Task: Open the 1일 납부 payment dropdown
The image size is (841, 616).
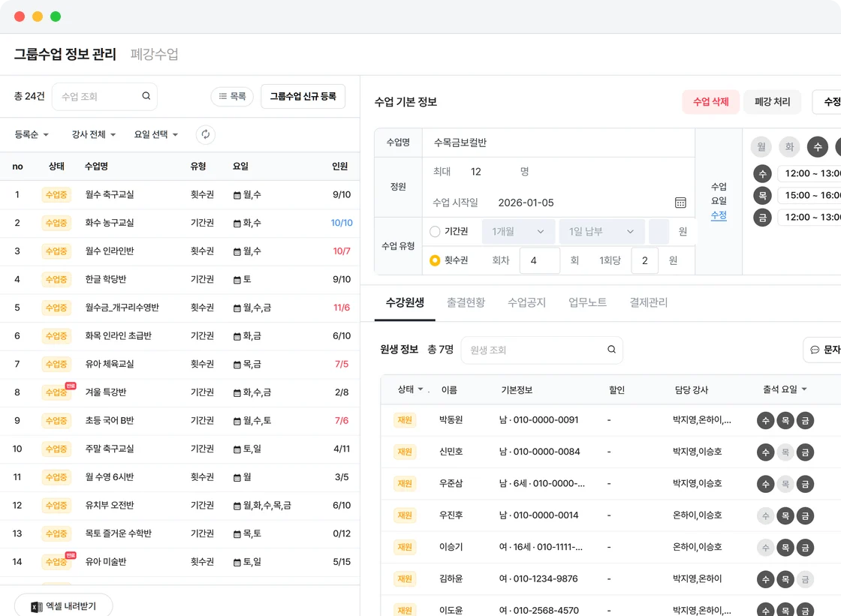Action: click(x=601, y=232)
